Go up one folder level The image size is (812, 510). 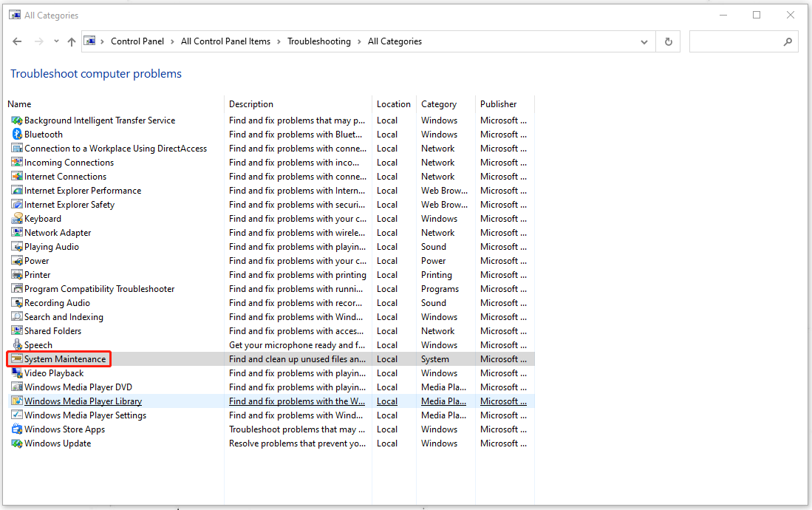72,42
